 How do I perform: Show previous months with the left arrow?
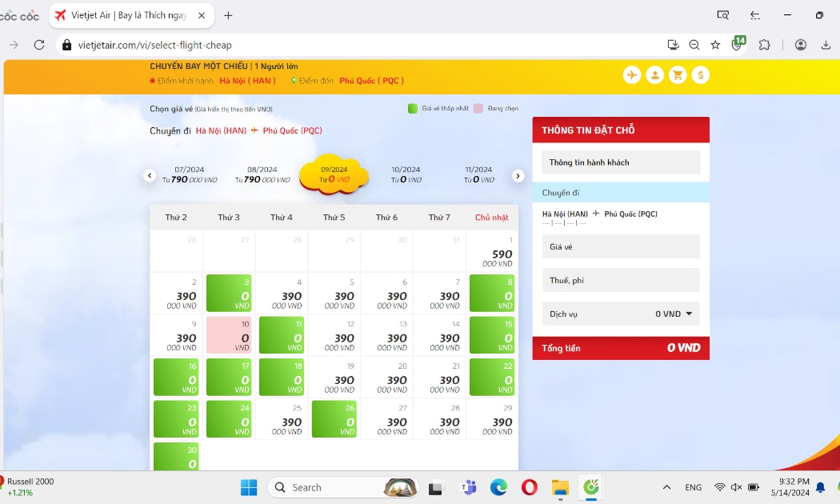click(150, 175)
